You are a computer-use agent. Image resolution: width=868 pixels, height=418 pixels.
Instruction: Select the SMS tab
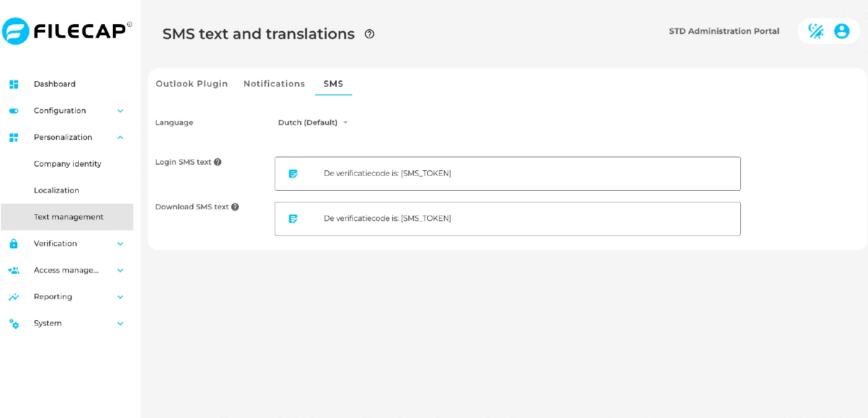coord(334,84)
